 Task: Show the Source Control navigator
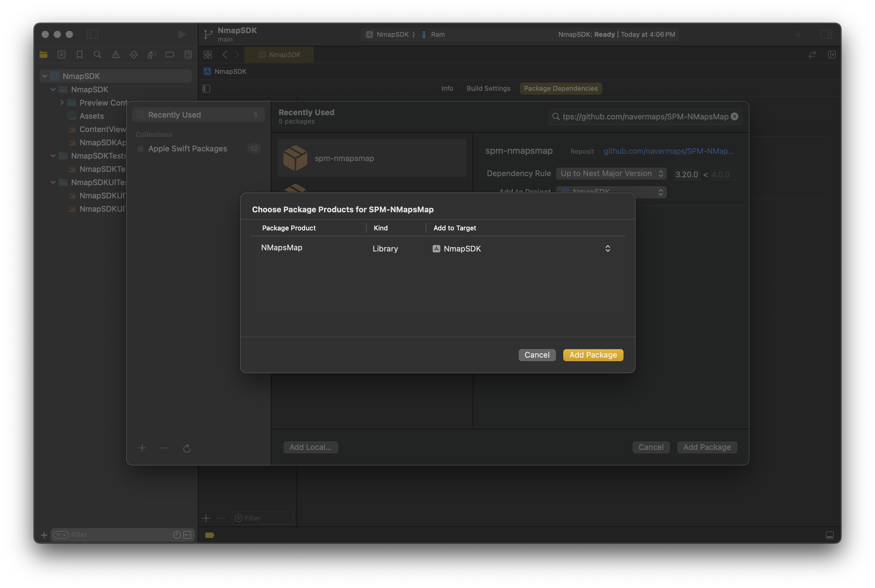click(62, 55)
